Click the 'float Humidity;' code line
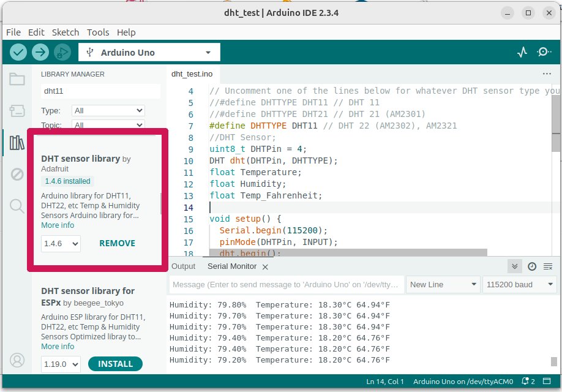The width and height of the screenshot is (562, 392). pyautogui.click(x=248, y=184)
